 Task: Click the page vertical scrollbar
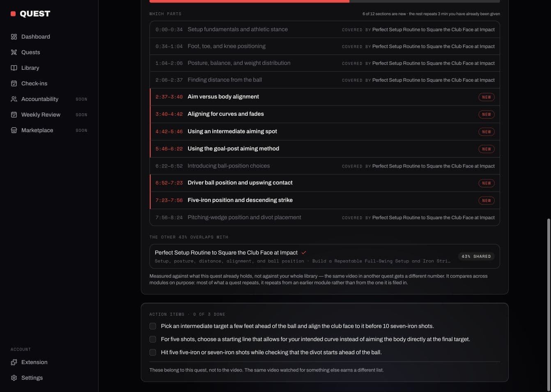tap(549, 304)
